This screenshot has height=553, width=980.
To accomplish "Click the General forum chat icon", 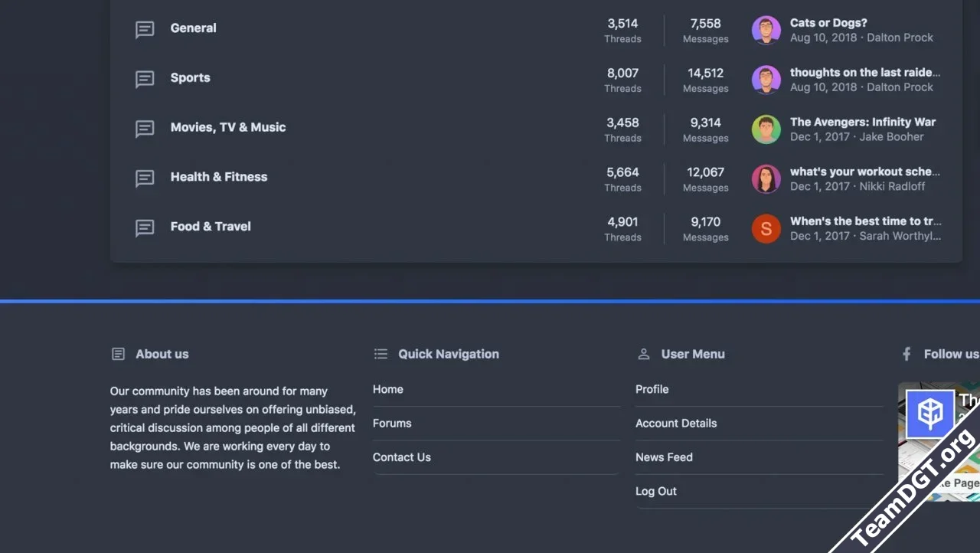I will point(145,29).
